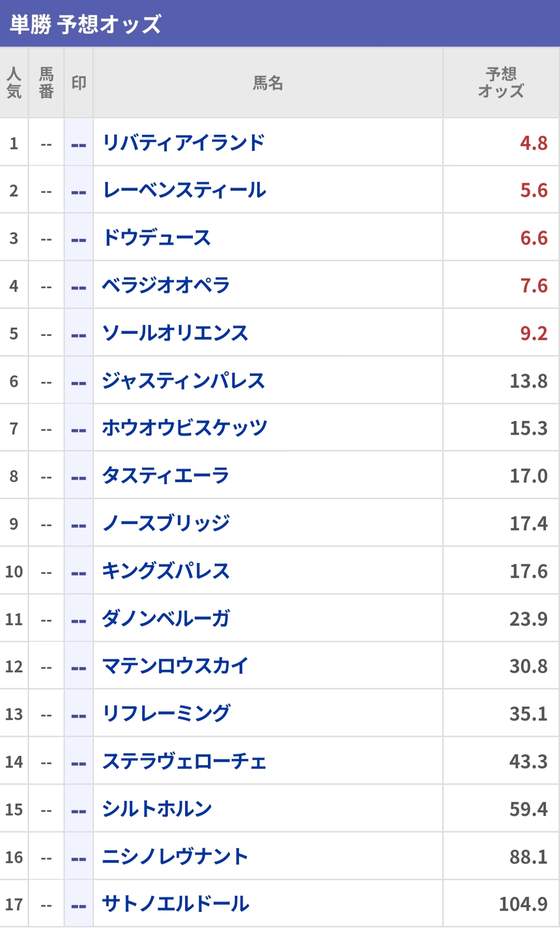Open ステラヴェローチェ details
560x928 pixels.
pyautogui.click(x=185, y=762)
